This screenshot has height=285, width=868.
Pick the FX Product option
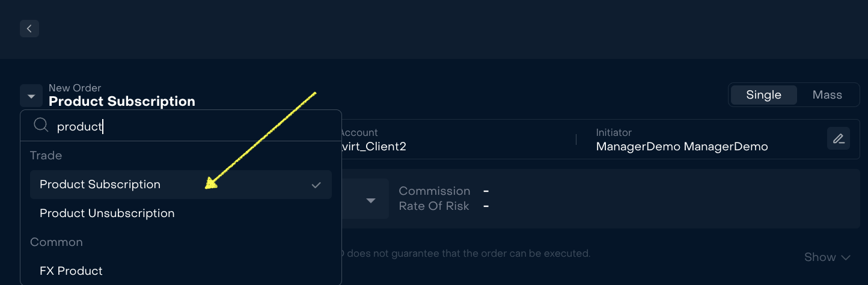pyautogui.click(x=71, y=271)
